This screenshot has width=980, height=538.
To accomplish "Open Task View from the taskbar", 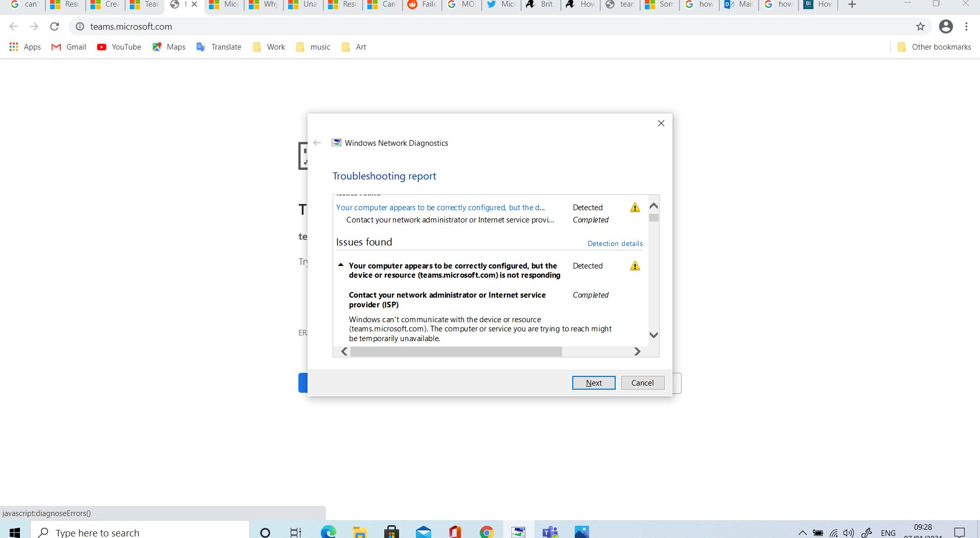I will (296, 532).
